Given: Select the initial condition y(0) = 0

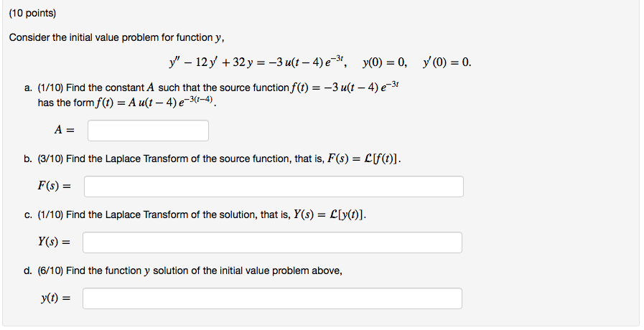Looking at the screenshot, I should pos(384,62).
